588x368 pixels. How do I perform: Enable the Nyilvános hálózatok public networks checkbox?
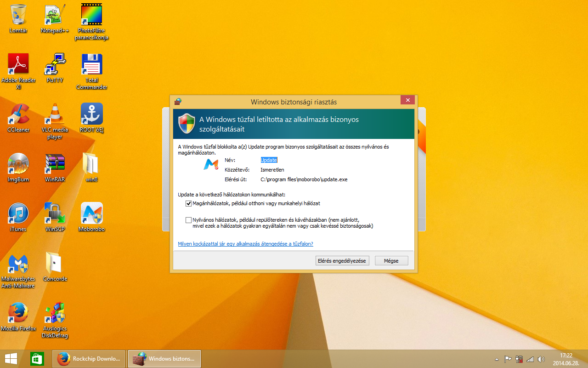pyautogui.click(x=188, y=220)
